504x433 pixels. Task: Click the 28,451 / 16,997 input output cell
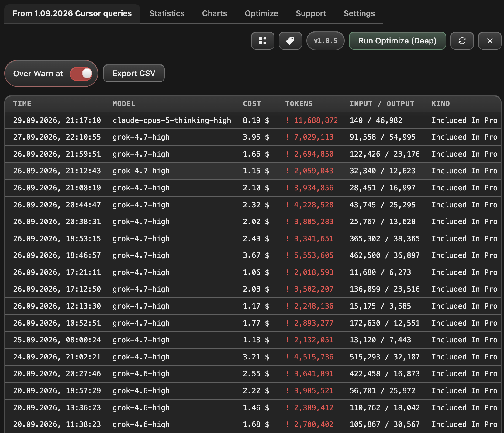pos(382,188)
